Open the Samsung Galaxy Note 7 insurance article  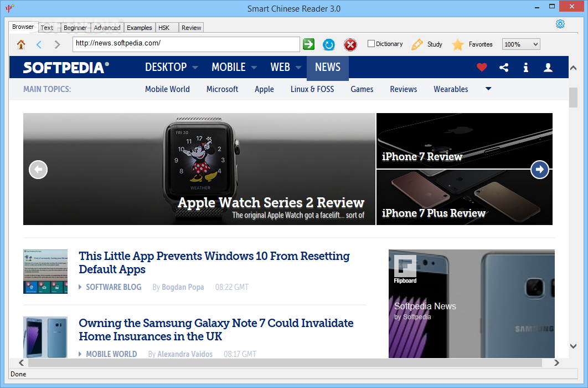pyautogui.click(x=216, y=329)
